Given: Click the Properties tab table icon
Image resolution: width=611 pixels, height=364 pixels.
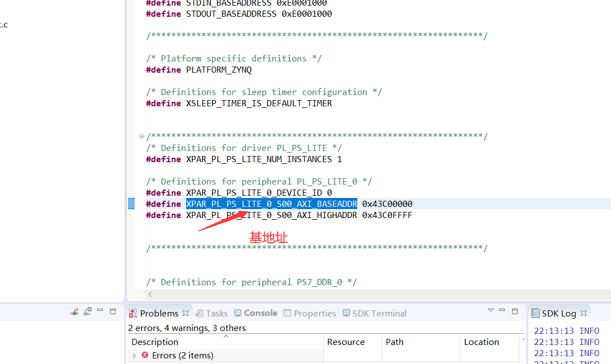Looking at the screenshot, I should pos(287,313).
